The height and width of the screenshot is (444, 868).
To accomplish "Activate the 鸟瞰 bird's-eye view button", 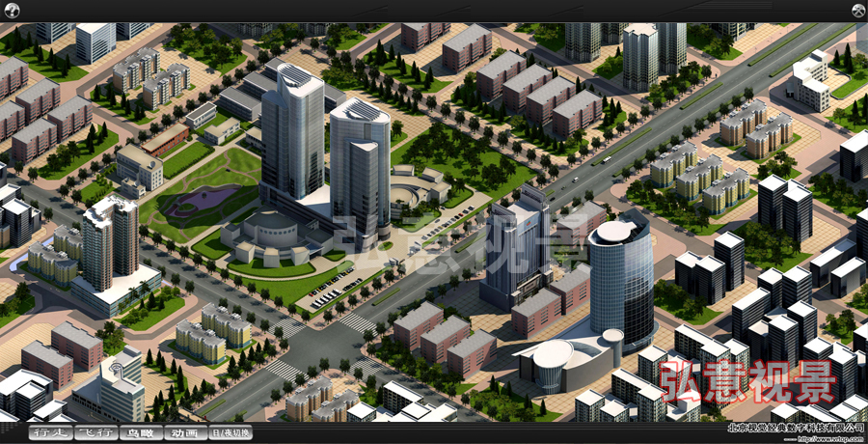I will point(141,433).
